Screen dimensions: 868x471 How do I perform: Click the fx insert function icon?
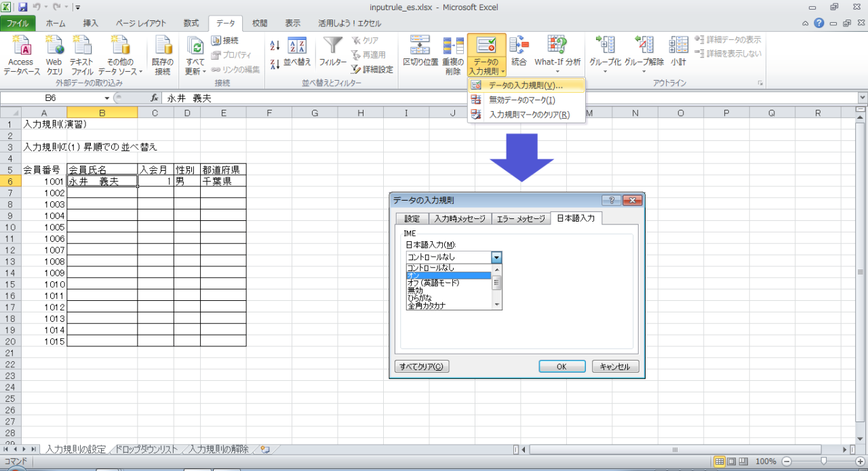click(154, 98)
